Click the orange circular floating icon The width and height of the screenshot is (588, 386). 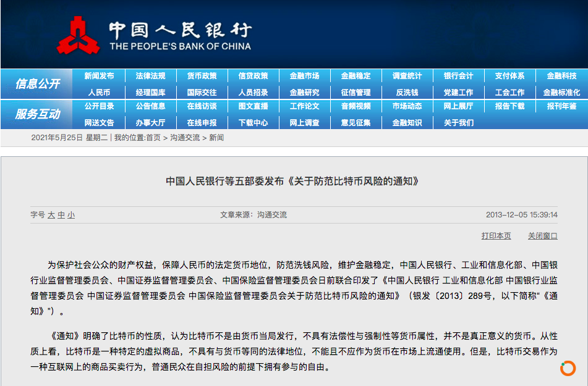568,368
